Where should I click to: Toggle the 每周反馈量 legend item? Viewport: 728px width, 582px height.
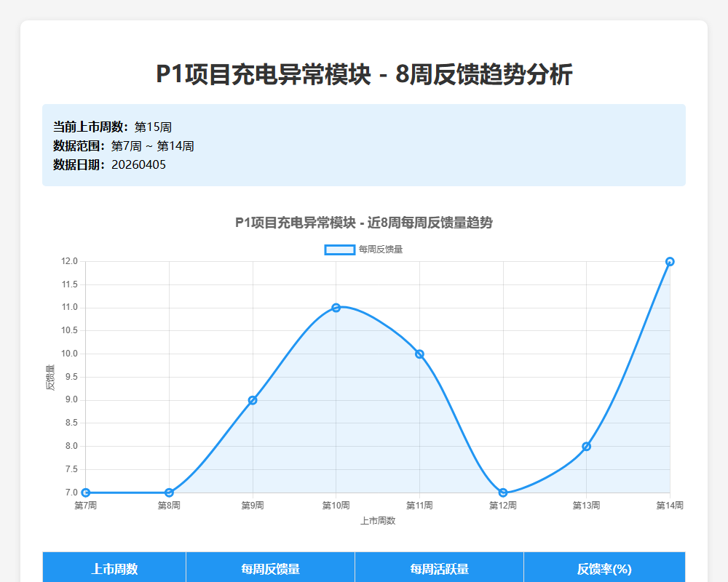coord(363,250)
